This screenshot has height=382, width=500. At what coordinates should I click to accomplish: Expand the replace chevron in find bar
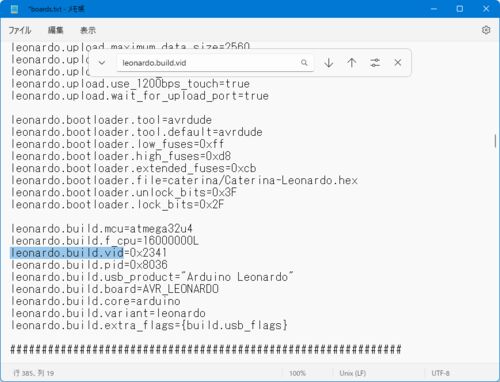point(102,63)
